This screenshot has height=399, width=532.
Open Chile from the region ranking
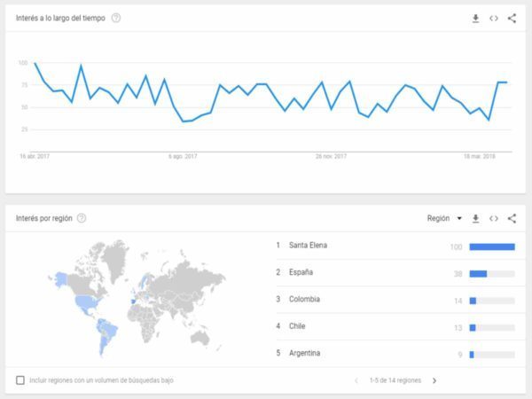pos(298,327)
